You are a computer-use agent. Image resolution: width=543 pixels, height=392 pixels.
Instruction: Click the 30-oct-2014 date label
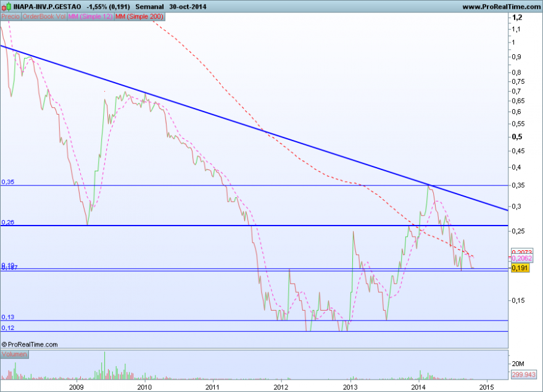pyautogui.click(x=188, y=7)
